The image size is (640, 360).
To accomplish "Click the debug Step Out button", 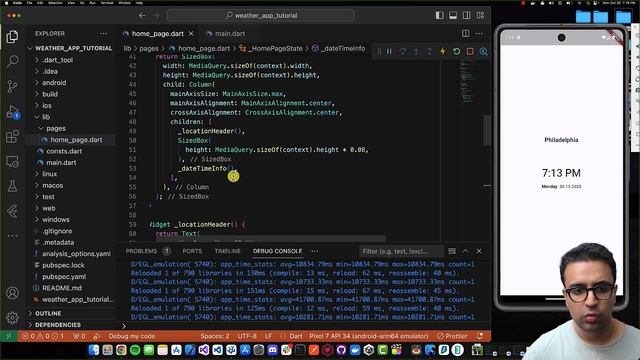I will pos(429,51).
